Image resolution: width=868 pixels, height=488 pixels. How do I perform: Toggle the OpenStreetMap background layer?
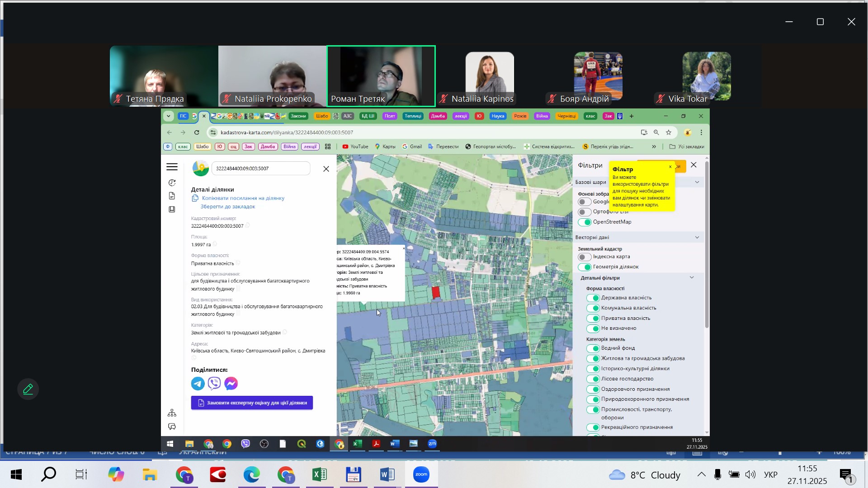(585, 222)
